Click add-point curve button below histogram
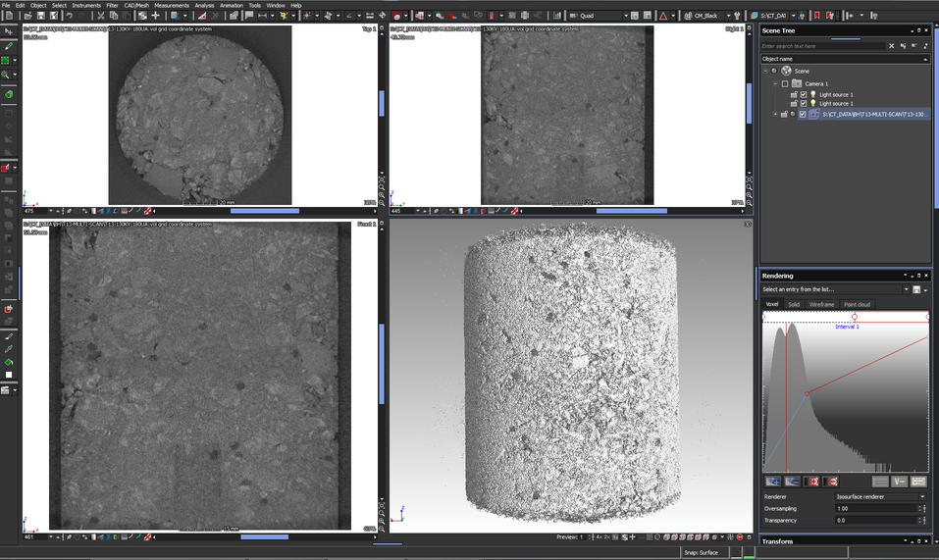This screenshot has width=939, height=560. click(x=772, y=481)
